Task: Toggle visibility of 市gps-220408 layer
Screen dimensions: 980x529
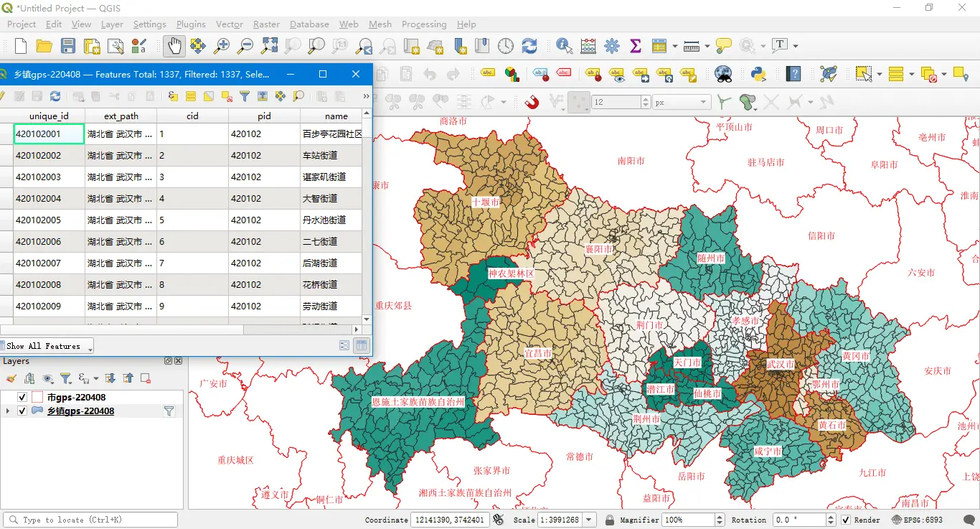Action: tap(22, 398)
